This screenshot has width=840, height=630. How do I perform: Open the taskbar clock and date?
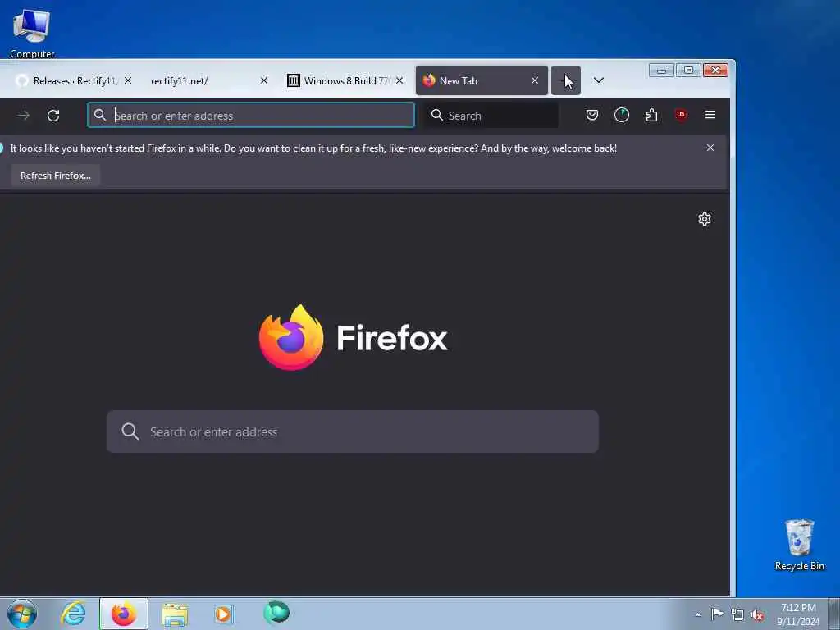tap(798, 614)
